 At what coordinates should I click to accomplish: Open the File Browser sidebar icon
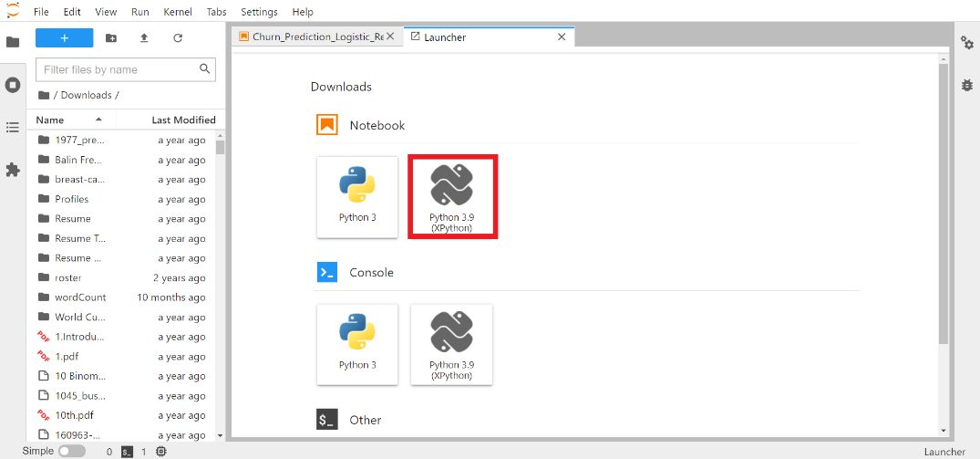[13, 42]
